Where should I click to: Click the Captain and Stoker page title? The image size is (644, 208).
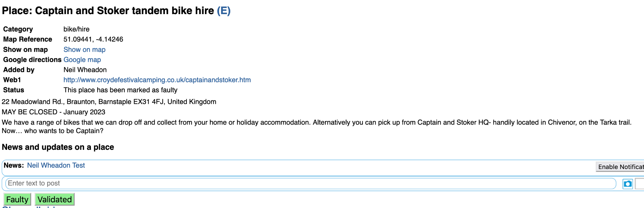pos(108,11)
